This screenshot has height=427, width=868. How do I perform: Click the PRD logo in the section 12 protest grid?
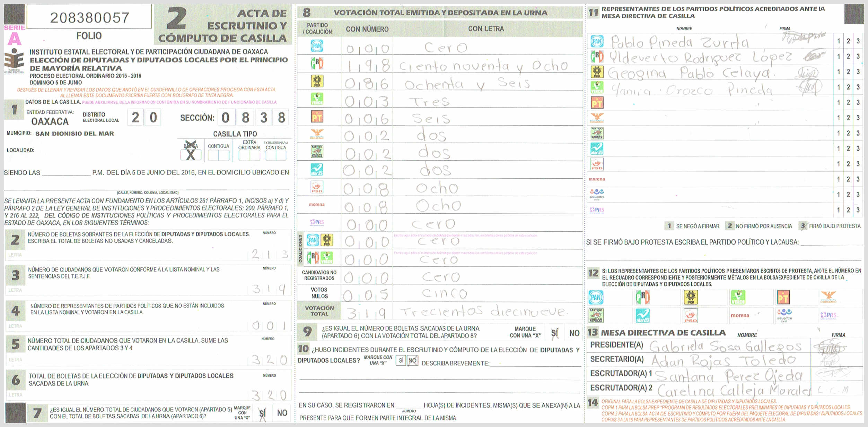(691, 297)
